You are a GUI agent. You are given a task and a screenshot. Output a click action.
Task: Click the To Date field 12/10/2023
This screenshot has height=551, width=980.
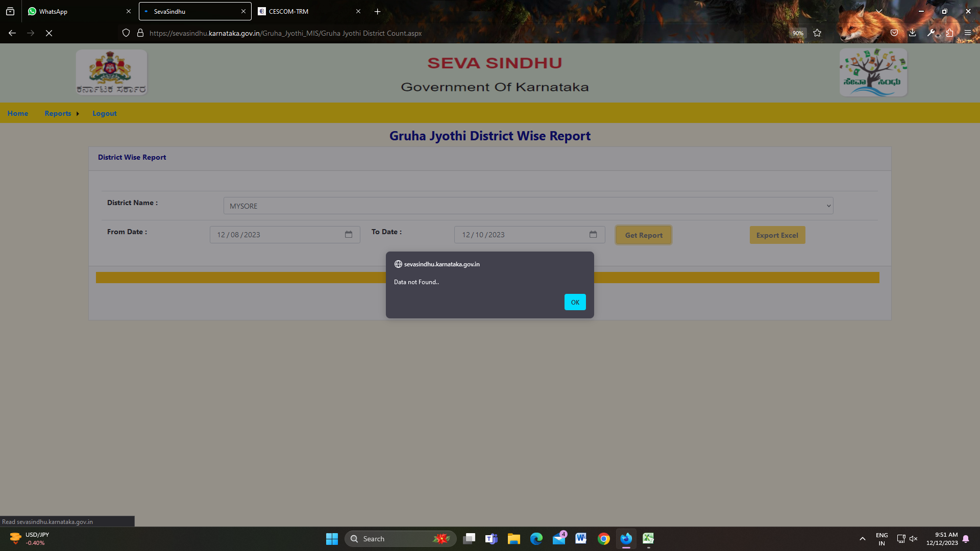pos(529,235)
